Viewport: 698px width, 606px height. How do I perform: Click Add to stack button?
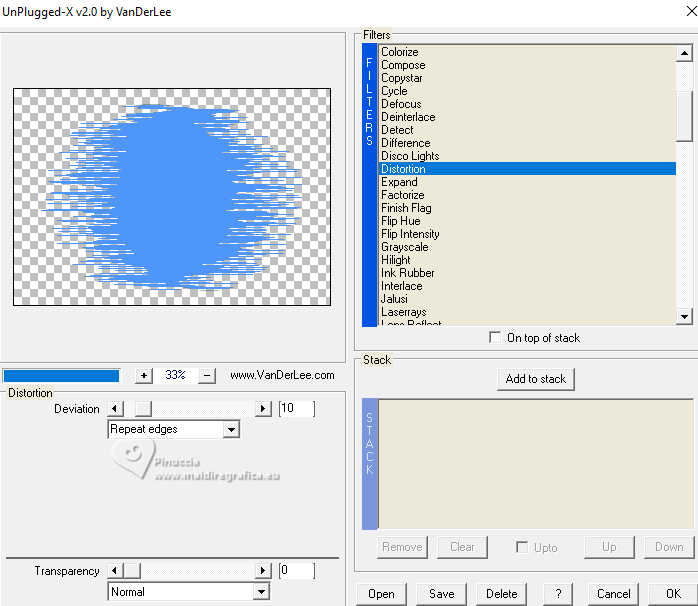(536, 379)
